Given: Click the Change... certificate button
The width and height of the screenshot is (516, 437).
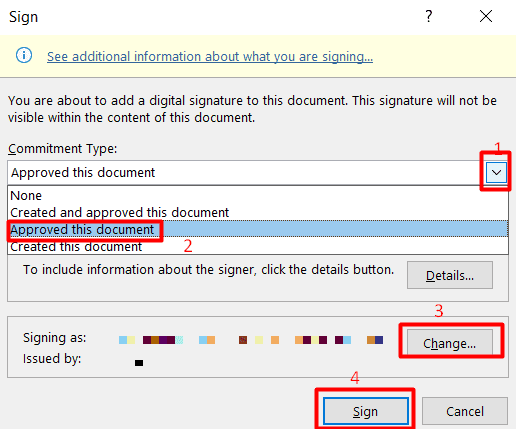Looking at the screenshot, I should tap(450, 343).
